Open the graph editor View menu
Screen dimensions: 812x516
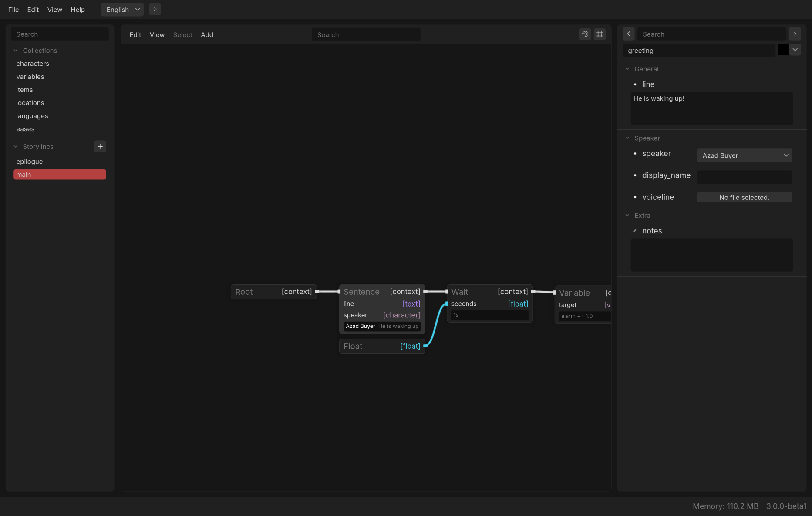[157, 35]
